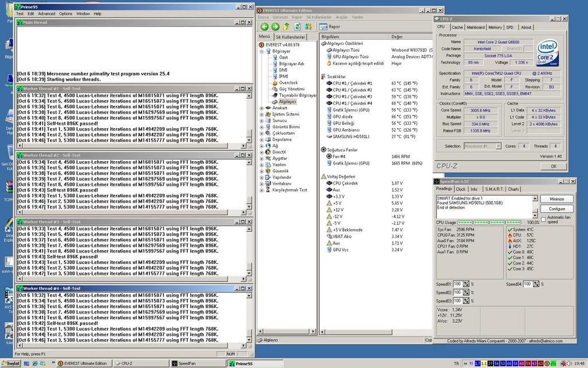Select Overclock in the EVEREST tree
The width and height of the screenshot is (588, 368).
point(288,83)
